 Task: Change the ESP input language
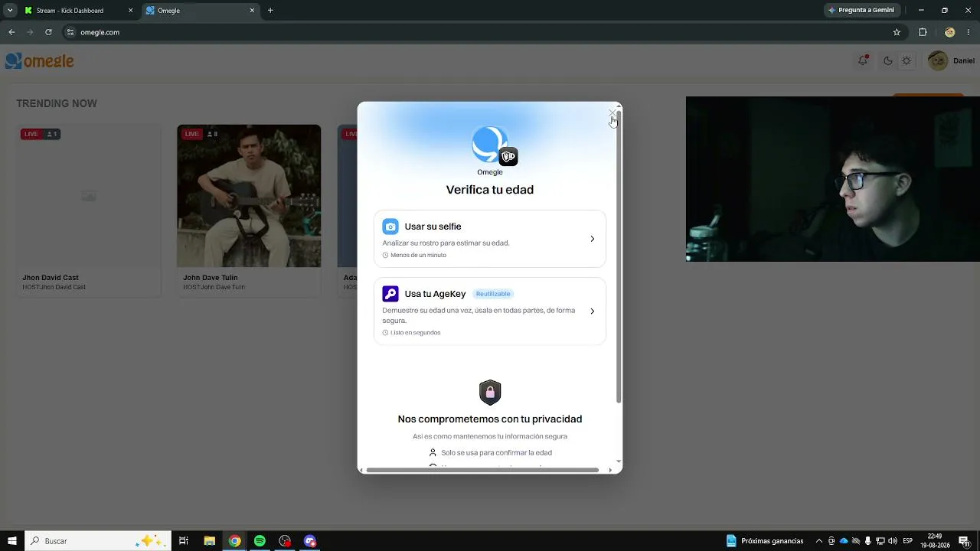pyautogui.click(x=908, y=541)
